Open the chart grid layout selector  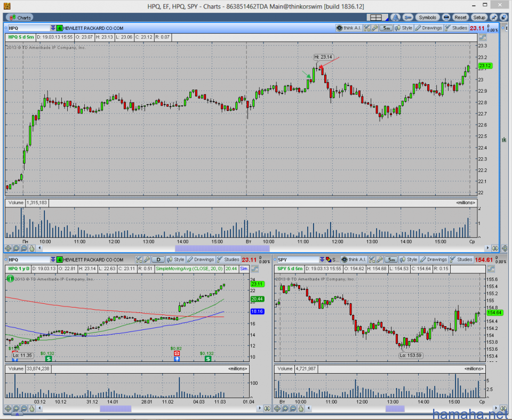point(377,18)
